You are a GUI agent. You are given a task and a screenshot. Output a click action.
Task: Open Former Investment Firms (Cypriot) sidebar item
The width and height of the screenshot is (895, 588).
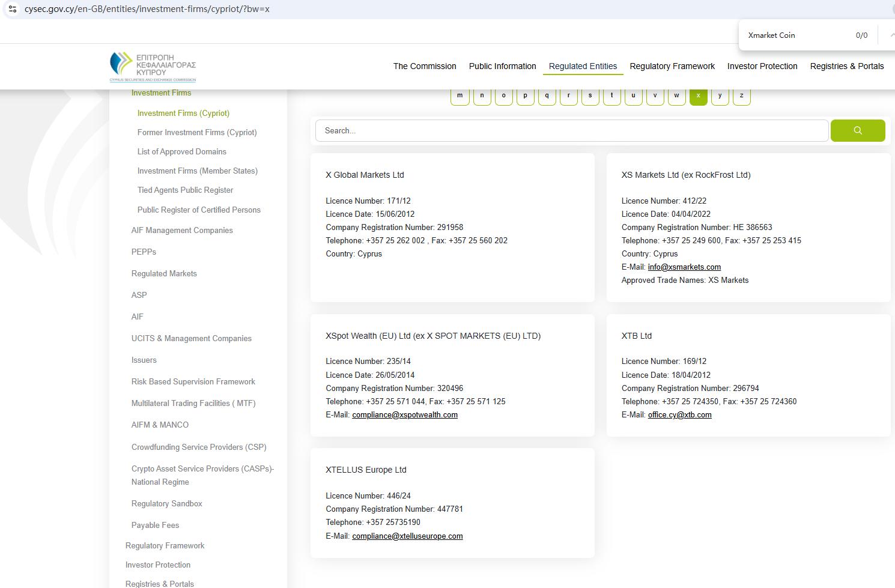[x=196, y=133]
